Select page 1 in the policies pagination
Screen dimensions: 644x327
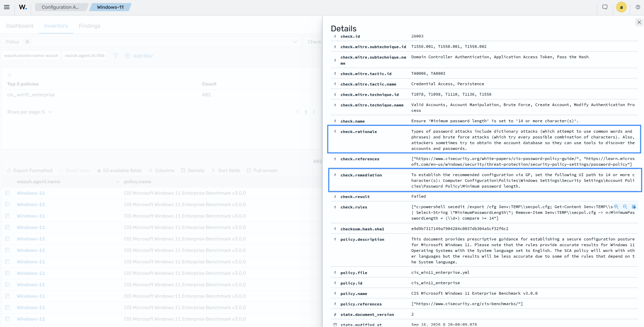click(x=306, y=112)
